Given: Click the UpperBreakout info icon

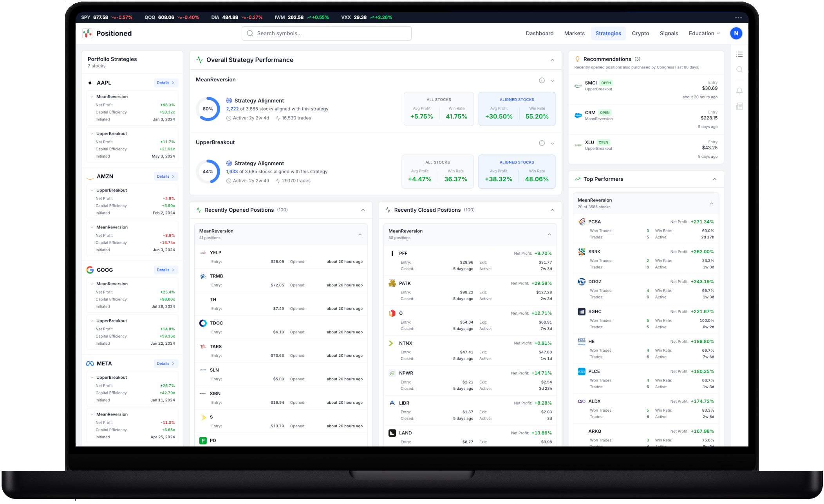Looking at the screenshot, I should point(542,143).
